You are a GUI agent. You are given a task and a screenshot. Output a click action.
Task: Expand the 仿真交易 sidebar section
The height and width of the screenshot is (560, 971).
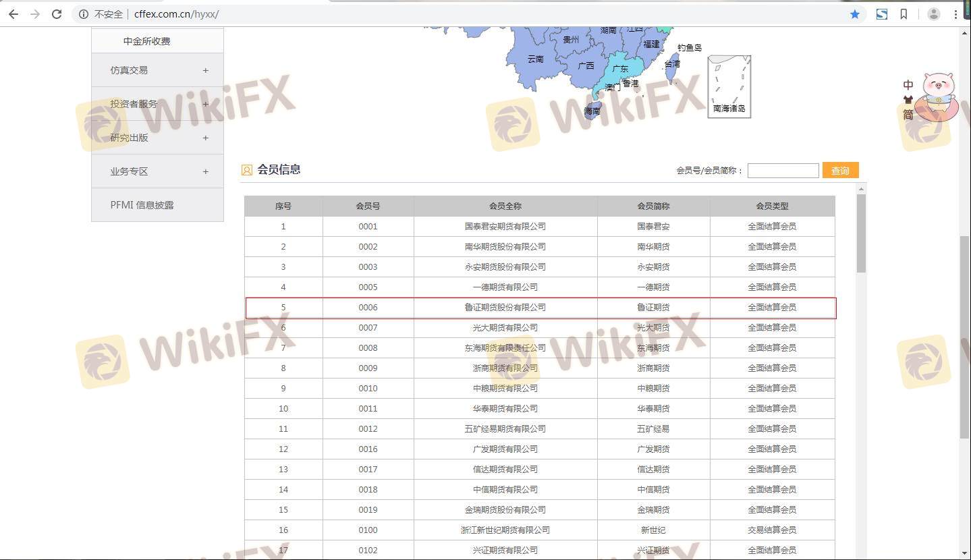(x=205, y=70)
